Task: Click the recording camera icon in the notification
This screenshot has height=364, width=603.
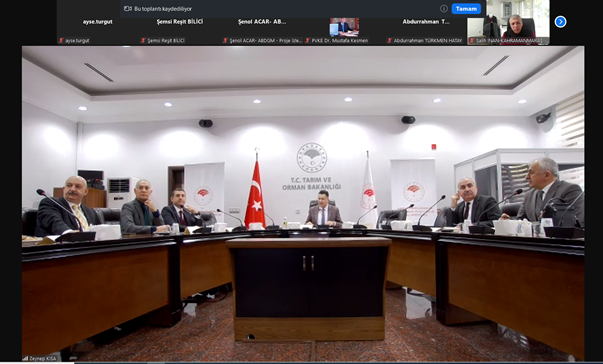Action: click(128, 8)
